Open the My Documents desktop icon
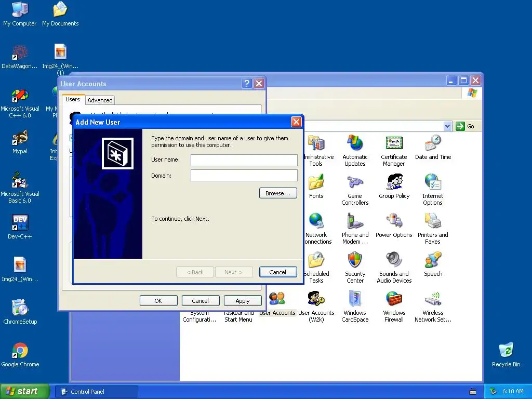Image resolution: width=532 pixels, height=399 pixels. tap(60, 14)
